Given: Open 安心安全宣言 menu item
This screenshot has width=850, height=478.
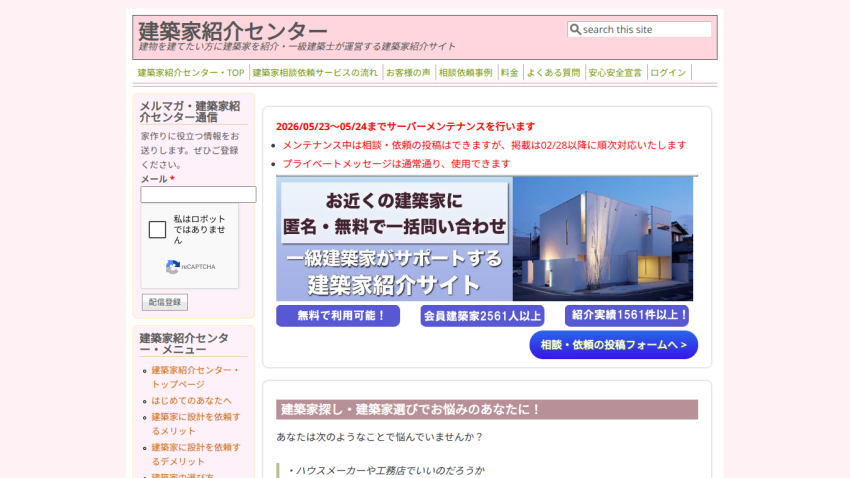Looking at the screenshot, I should pos(615,73).
